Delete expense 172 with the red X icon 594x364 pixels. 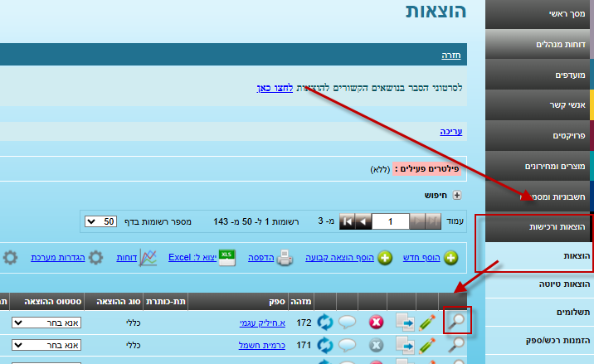(x=377, y=321)
